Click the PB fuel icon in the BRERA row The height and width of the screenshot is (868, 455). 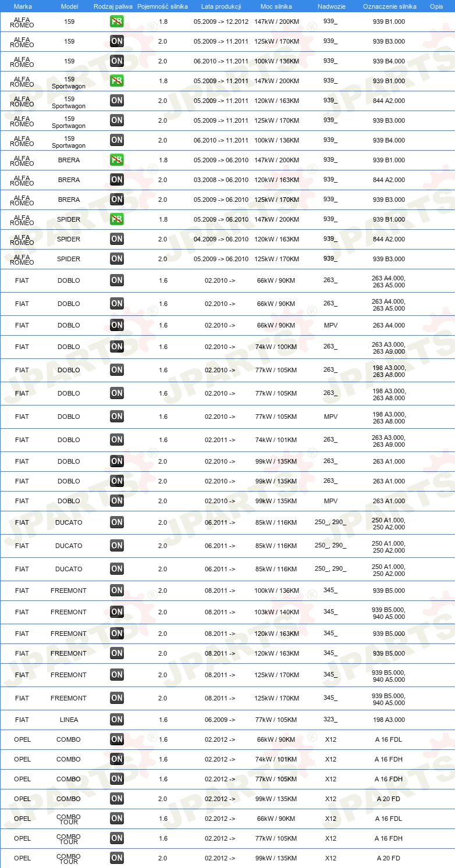click(x=117, y=160)
